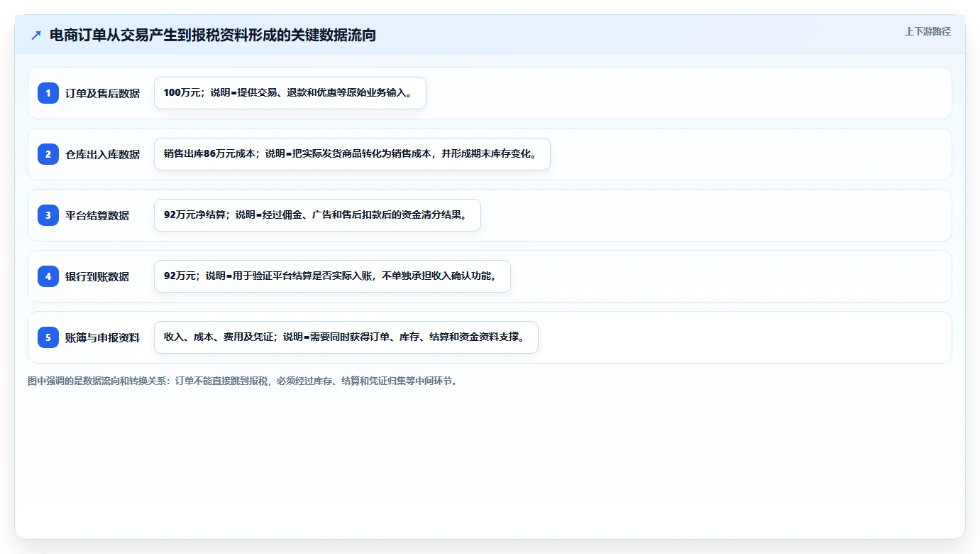The image size is (980, 554).
Task: Open the 92万元净结算 description box
Action: pos(317,215)
